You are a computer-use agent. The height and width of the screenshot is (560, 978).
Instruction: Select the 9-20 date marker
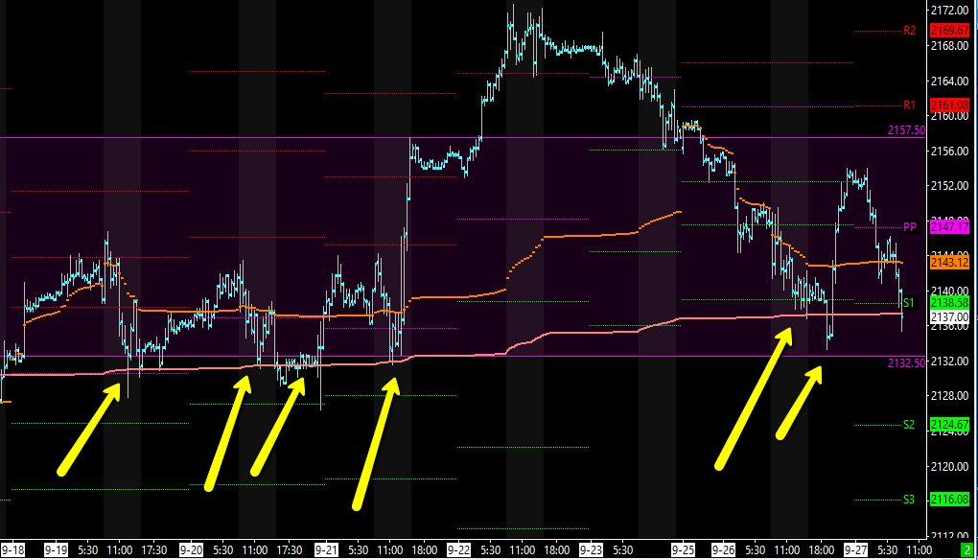tap(191, 550)
